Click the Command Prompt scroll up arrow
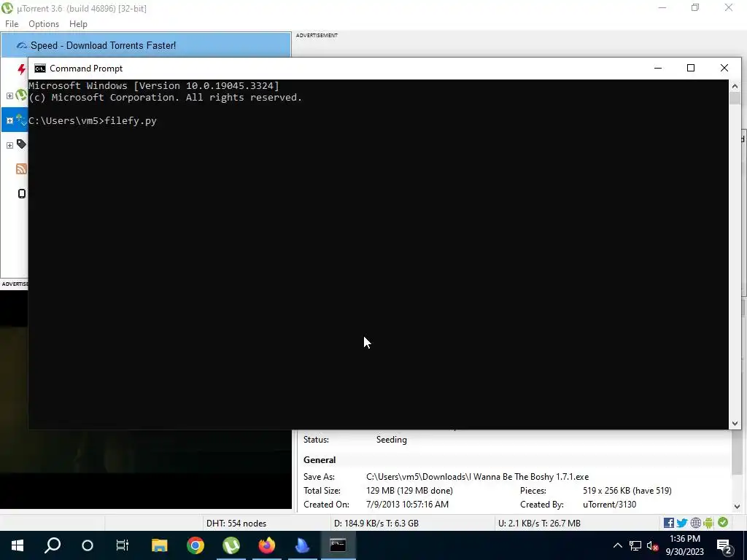Viewport: 747px width, 560px height. tap(735, 86)
